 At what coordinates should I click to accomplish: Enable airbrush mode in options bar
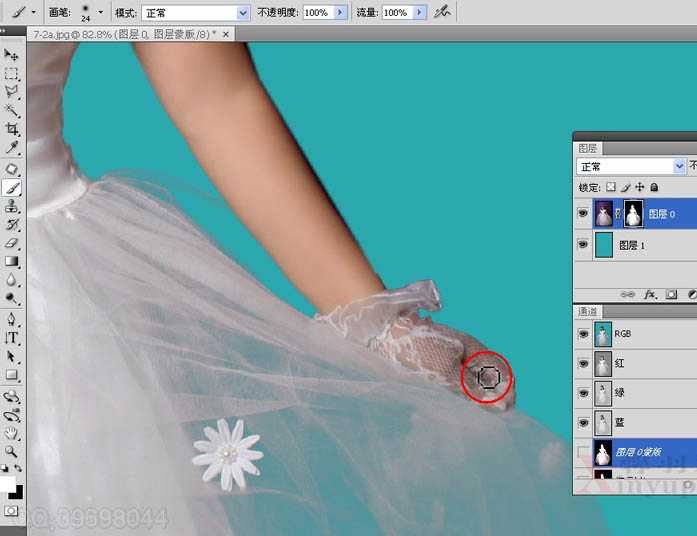(442, 12)
